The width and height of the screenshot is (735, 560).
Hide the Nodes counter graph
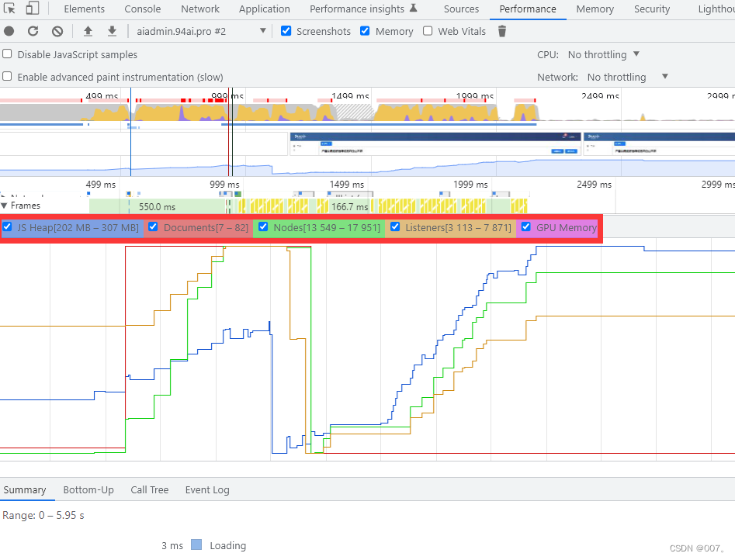click(263, 227)
